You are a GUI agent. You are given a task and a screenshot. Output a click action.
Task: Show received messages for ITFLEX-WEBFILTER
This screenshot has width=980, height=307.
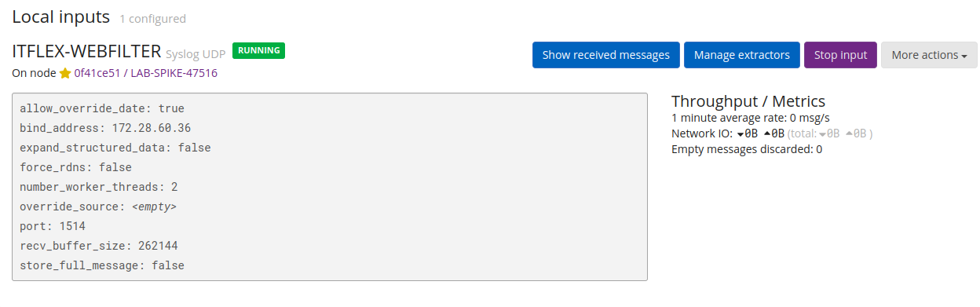[x=606, y=55]
